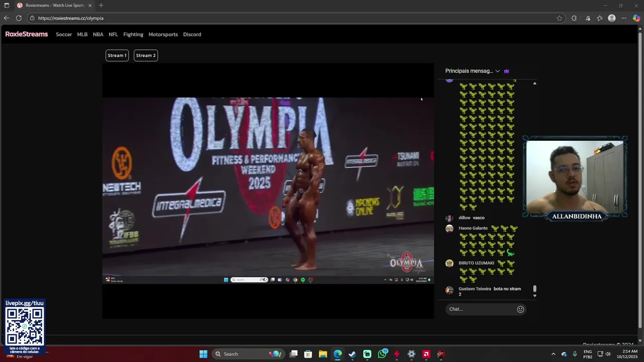Open File Explorer from the taskbar
Viewport: 644px width, 362px height.
[x=323, y=354]
